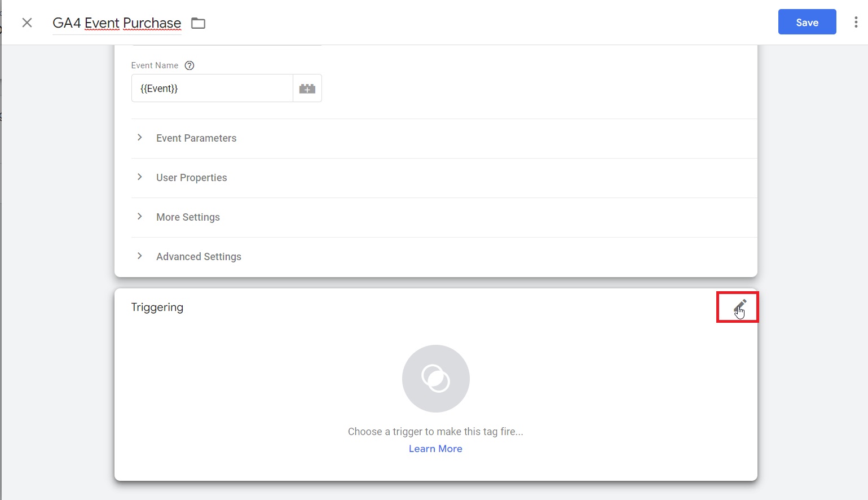Focus the Event Name input field

pyautogui.click(x=212, y=89)
